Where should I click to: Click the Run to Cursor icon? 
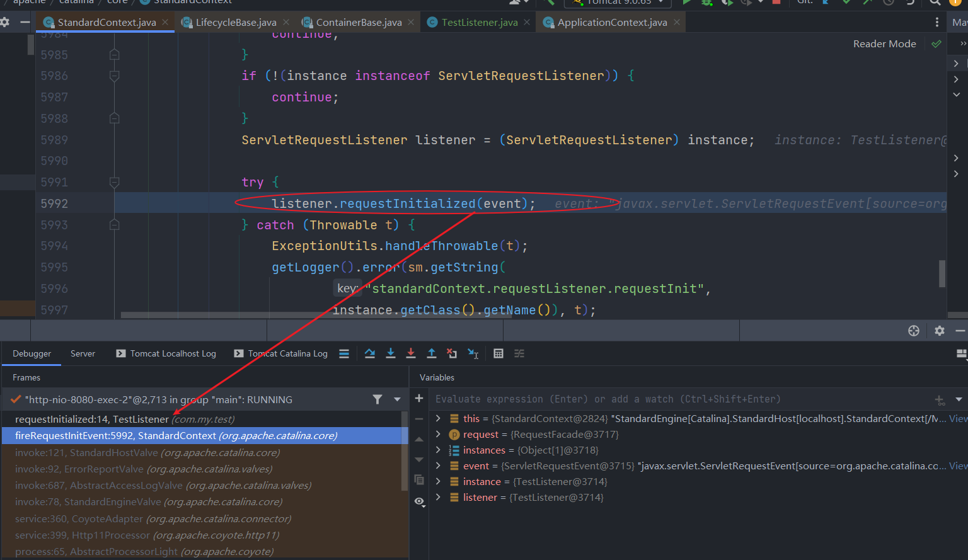tap(473, 353)
